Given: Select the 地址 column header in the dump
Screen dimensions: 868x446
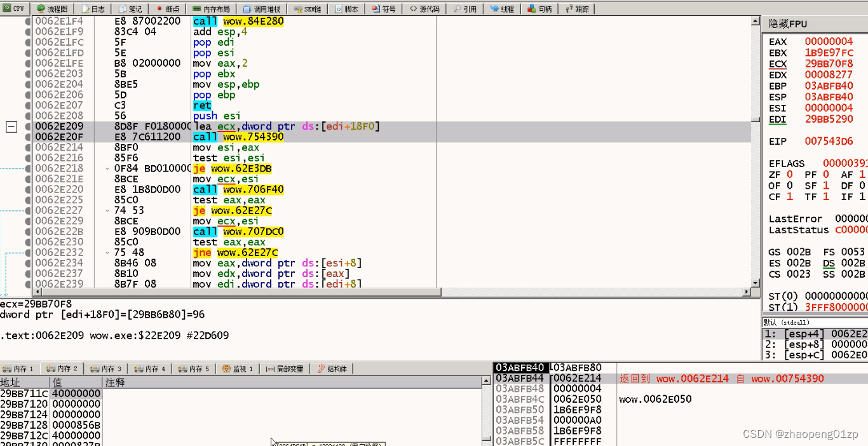Looking at the screenshot, I should (25, 382).
